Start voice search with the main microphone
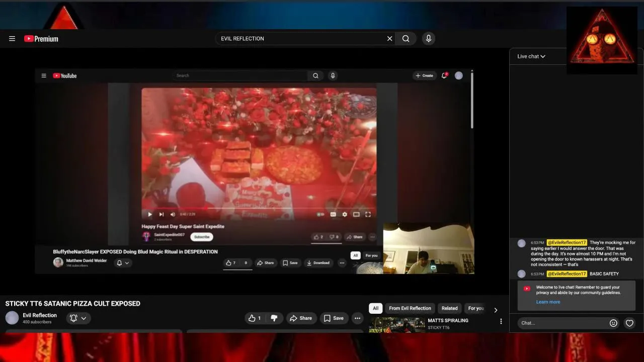Screen dimensions: 644x362 [x=428, y=39]
